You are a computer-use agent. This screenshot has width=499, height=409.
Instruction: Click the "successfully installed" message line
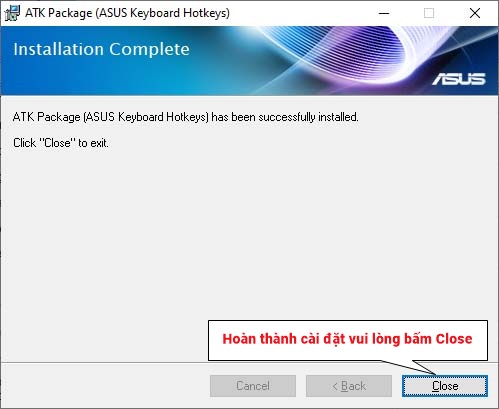(185, 117)
